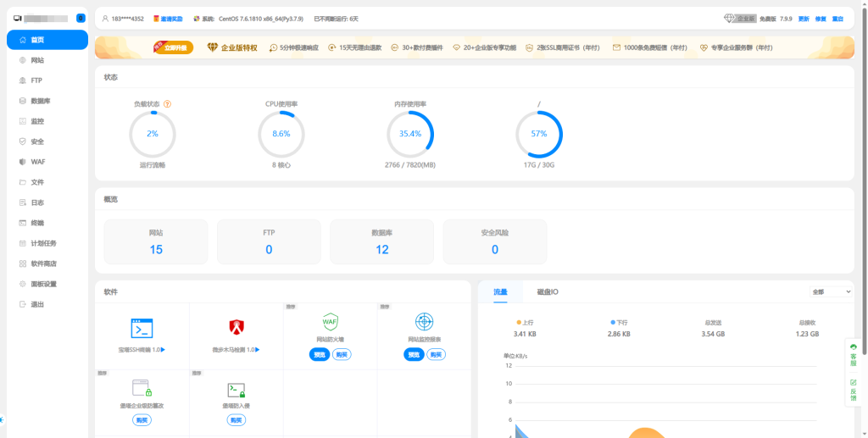Select the 流量 tab
Screen dimensions: 868x438
[x=500, y=291]
